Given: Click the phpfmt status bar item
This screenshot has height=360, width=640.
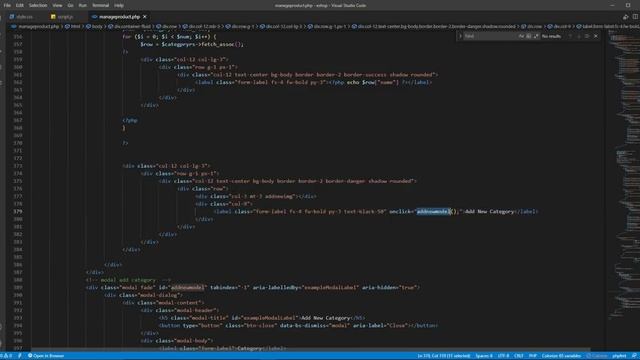Looking at the screenshot, I should [619, 356].
